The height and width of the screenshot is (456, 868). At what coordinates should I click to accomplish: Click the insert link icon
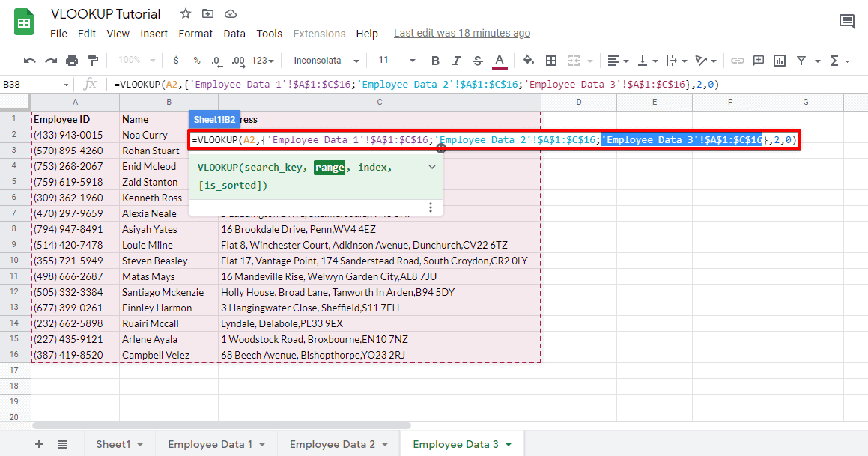tap(738, 60)
